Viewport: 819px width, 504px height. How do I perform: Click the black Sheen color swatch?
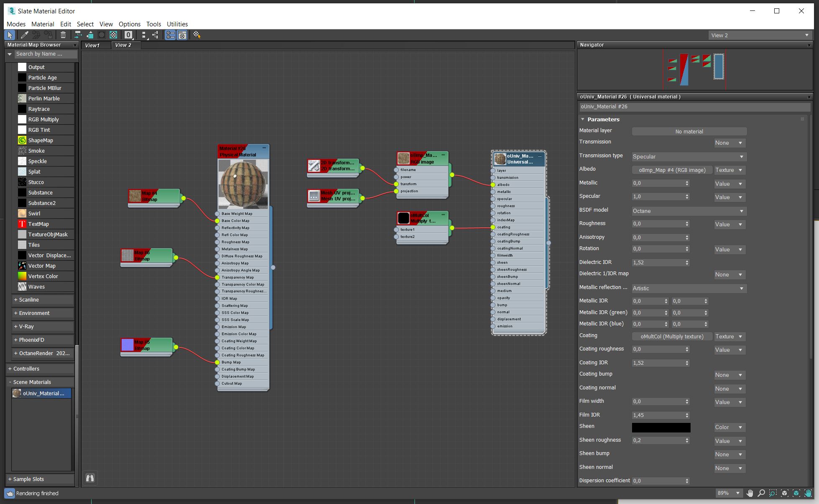pos(661,427)
